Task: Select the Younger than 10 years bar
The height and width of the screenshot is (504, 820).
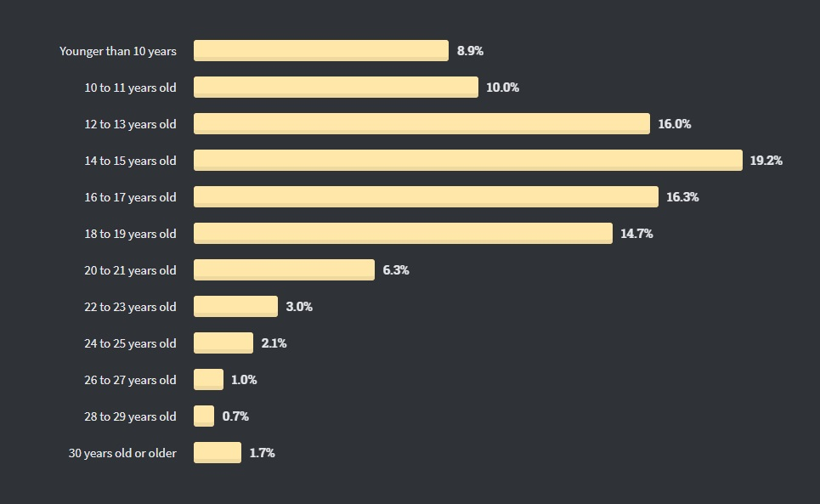Action: click(321, 51)
